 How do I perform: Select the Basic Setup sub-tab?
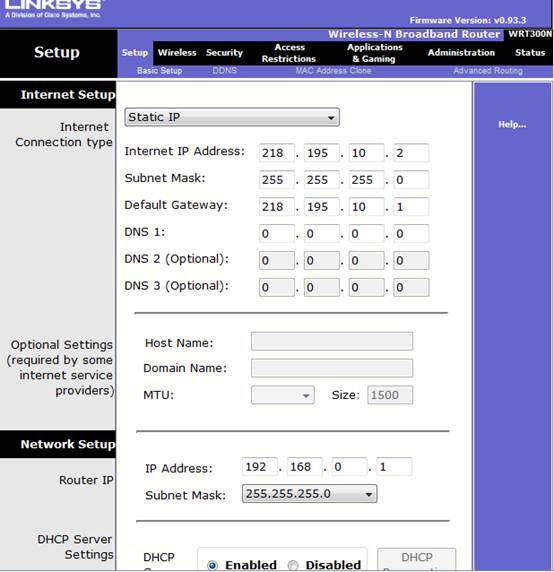point(159,71)
